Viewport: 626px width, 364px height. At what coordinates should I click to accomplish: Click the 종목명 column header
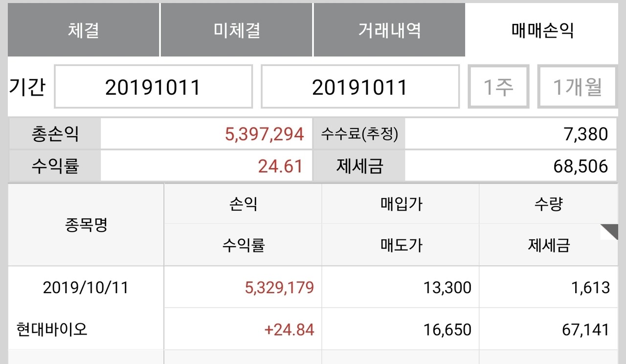click(x=85, y=224)
